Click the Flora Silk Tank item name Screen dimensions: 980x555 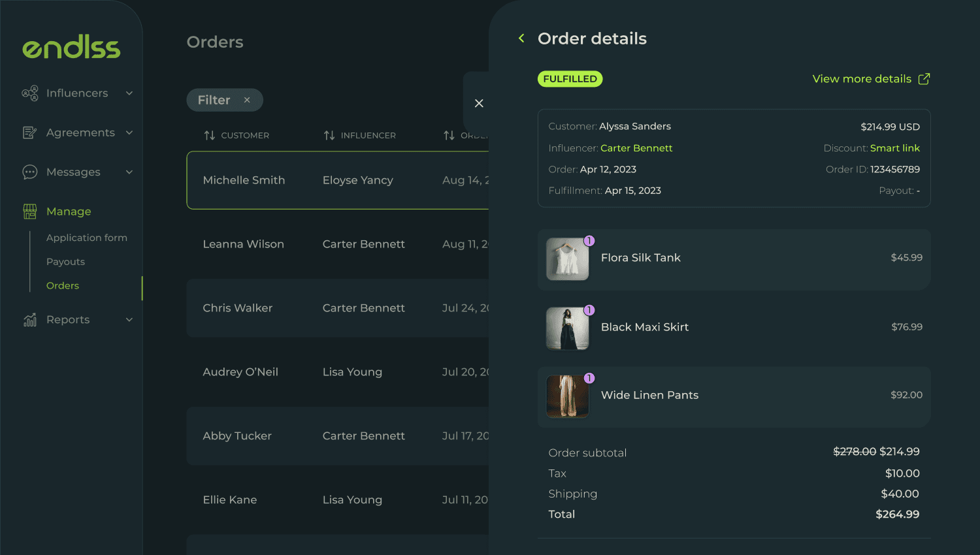point(641,258)
